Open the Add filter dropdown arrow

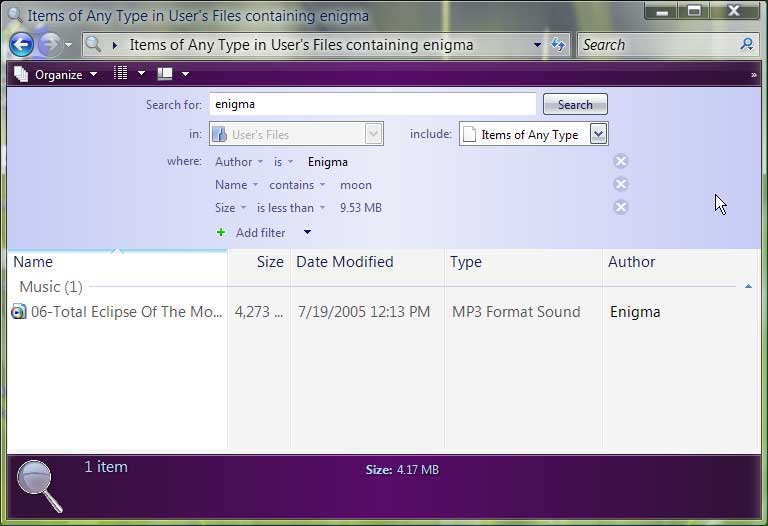(307, 232)
